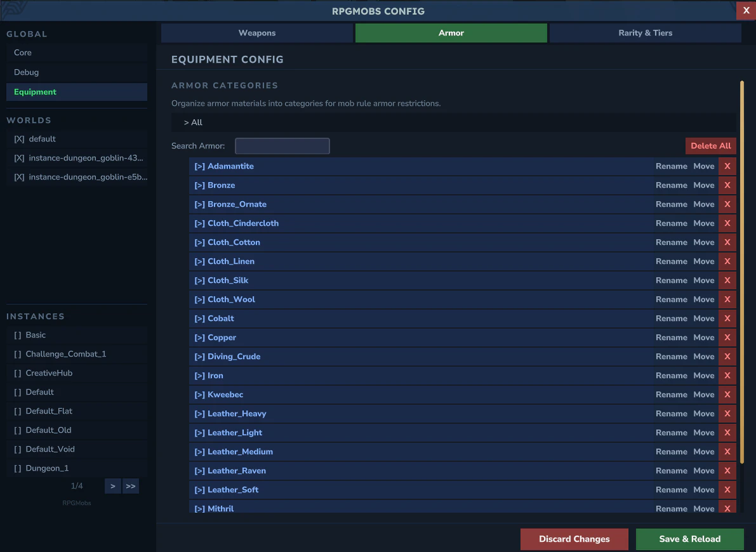The width and height of the screenshot is (756, 552).
Task: Expand the Cloth_Wool armor category
Action: 199,299
